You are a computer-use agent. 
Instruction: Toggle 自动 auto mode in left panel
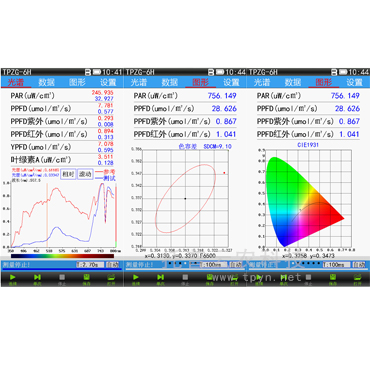[112, 265]
